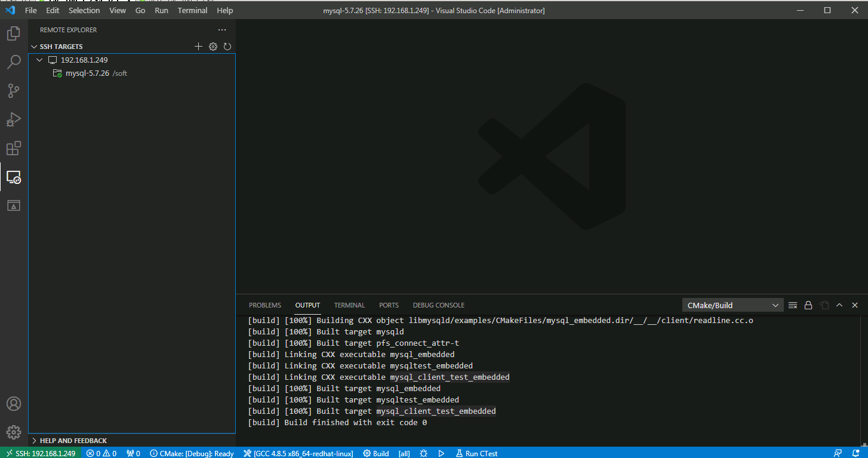Switch to the OUTPUT tab
Image resolution: width=868 pixels, height=458 pixels.
click(x=307, y=305)
